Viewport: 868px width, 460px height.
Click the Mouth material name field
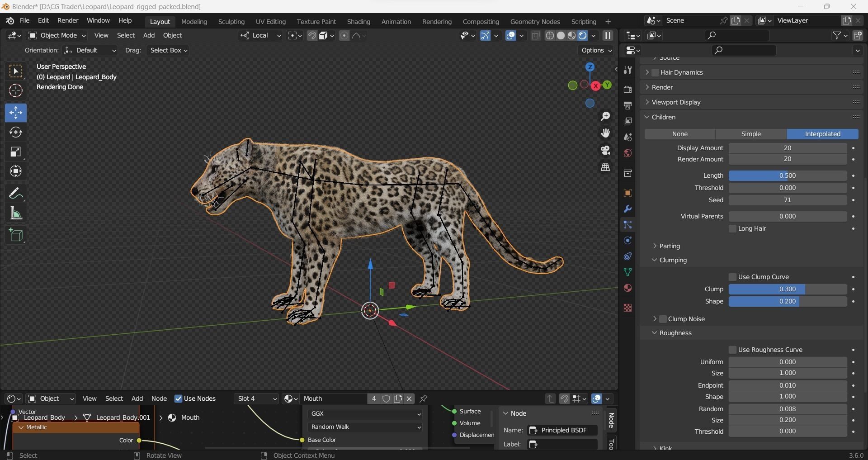334,398
